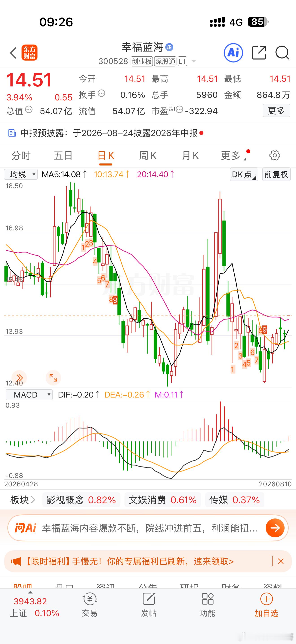Screen dimensions: 296x644
Task: Tap the 20260810 end date label
Action: (x=275, y=484)
